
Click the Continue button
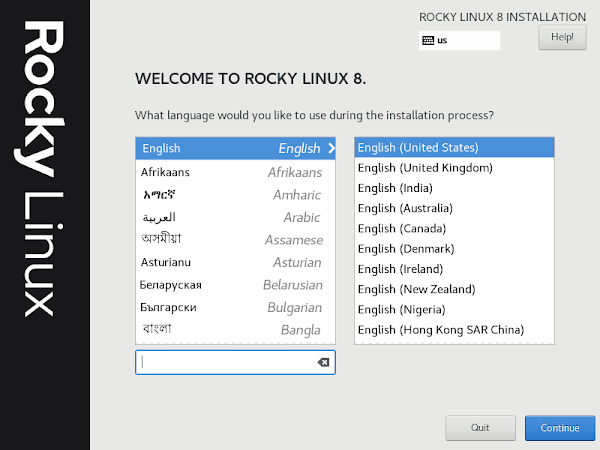(560, 428)
